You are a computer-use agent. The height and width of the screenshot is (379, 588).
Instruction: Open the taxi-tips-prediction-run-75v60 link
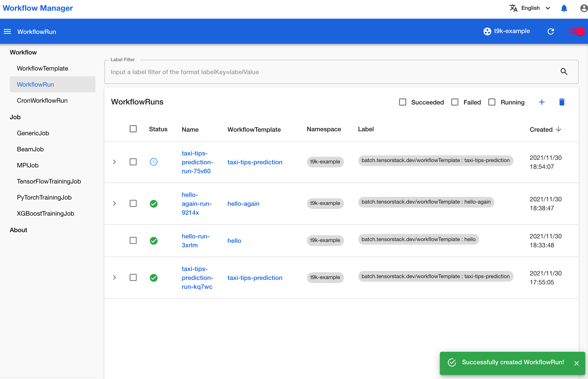coord(197,162)
